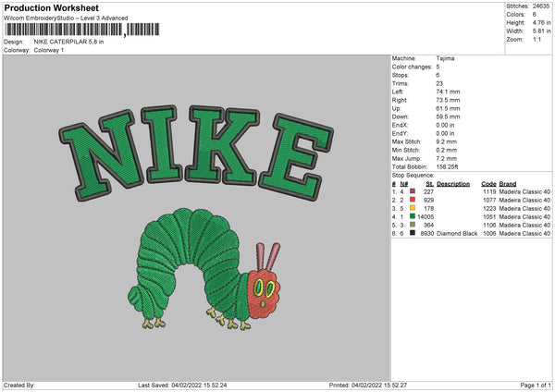Click the stitch count 8930 in stop 6
The width and height of the screenshot is (555, 392).
427,234
